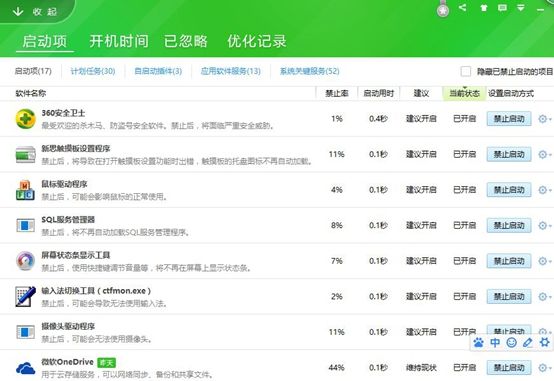Open the skin shirt icon in title bar
The width and height of the screenshot is (554, 381).
[484, 7]
